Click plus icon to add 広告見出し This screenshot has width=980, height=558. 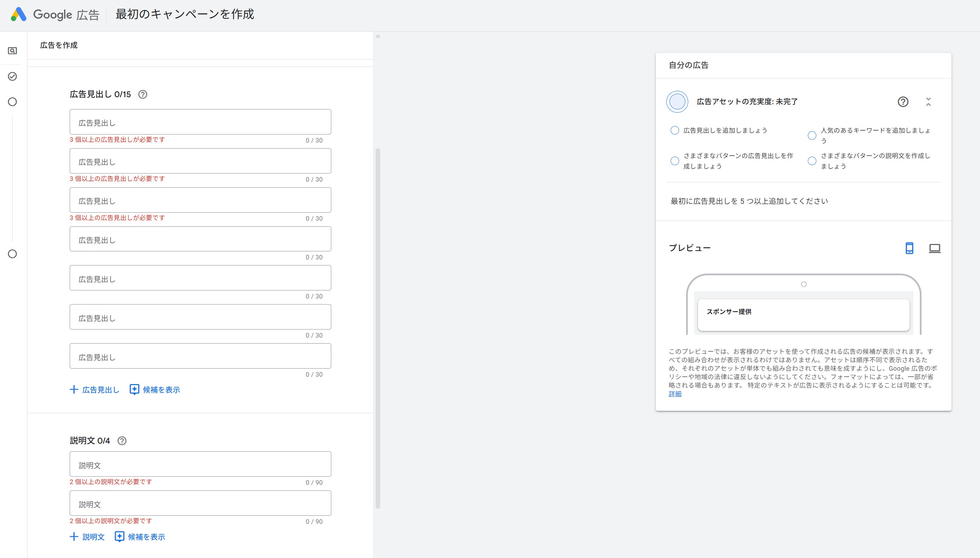[74, 390]
